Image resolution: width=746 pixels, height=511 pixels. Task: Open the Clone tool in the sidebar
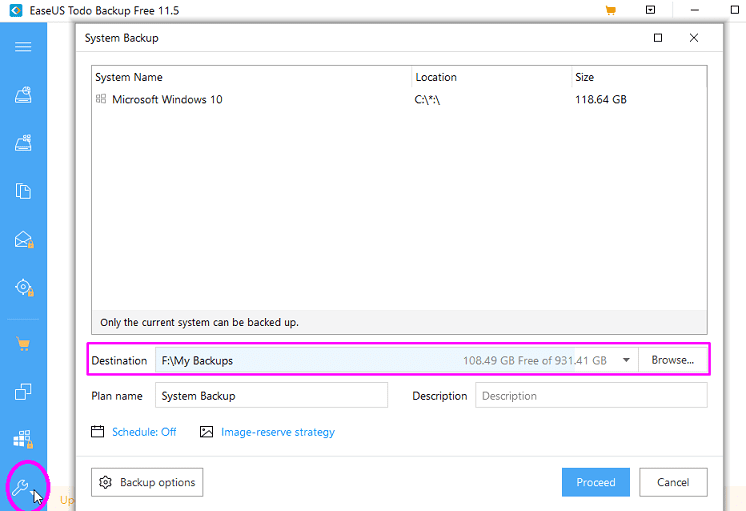[x=23, y=392]
